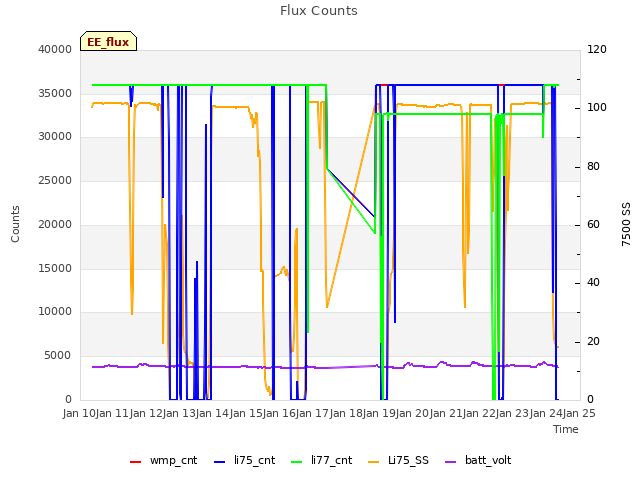Select the Li75_SS legend entry

click(x=398, y=460)
